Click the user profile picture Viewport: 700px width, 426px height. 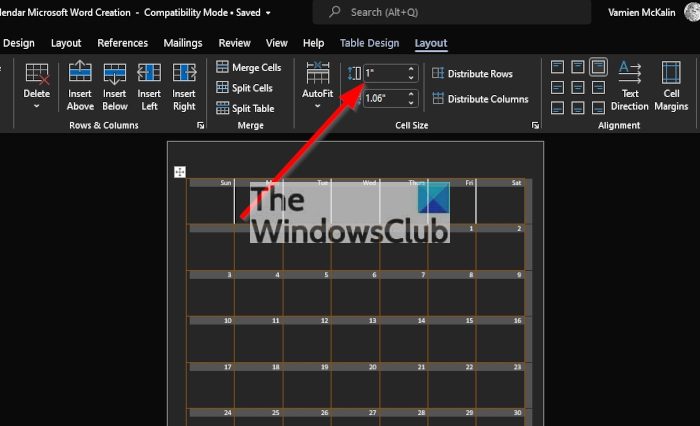[692, 12]
